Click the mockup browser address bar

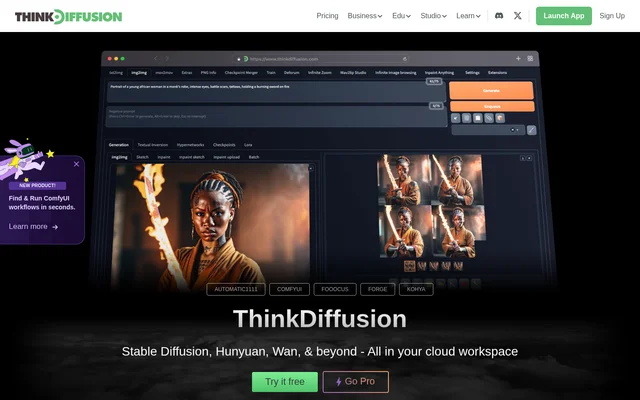point(322,59)
